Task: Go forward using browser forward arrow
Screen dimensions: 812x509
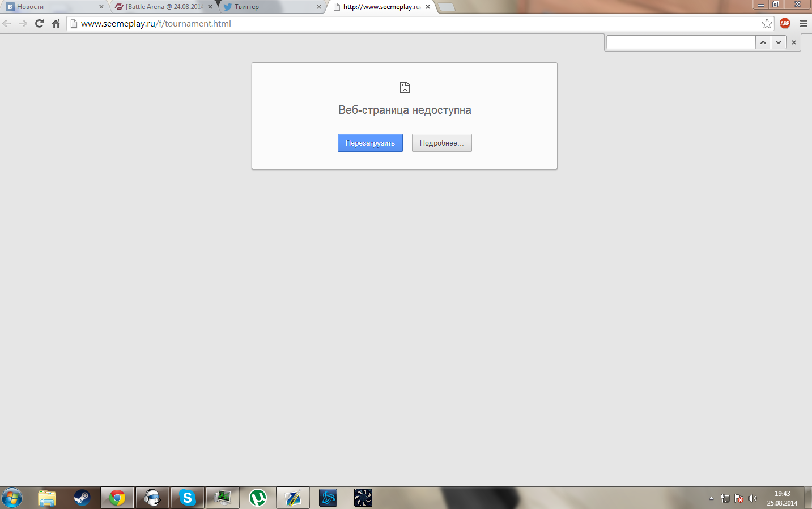Action: point(23,23)
